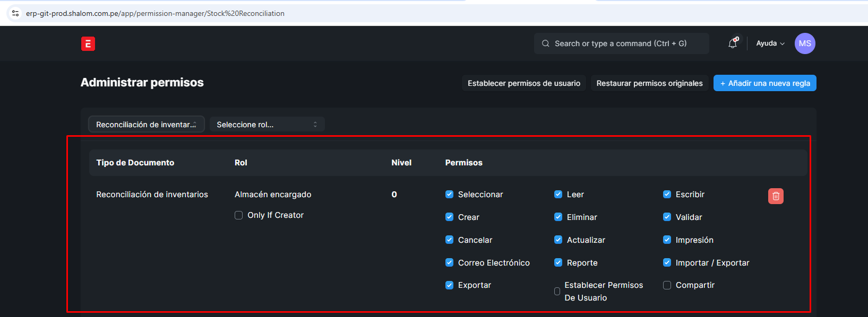This screenshot has height=317, width=868.
Task: Check Establecer Permisos De Usuario box
Action: click(557, 292)
